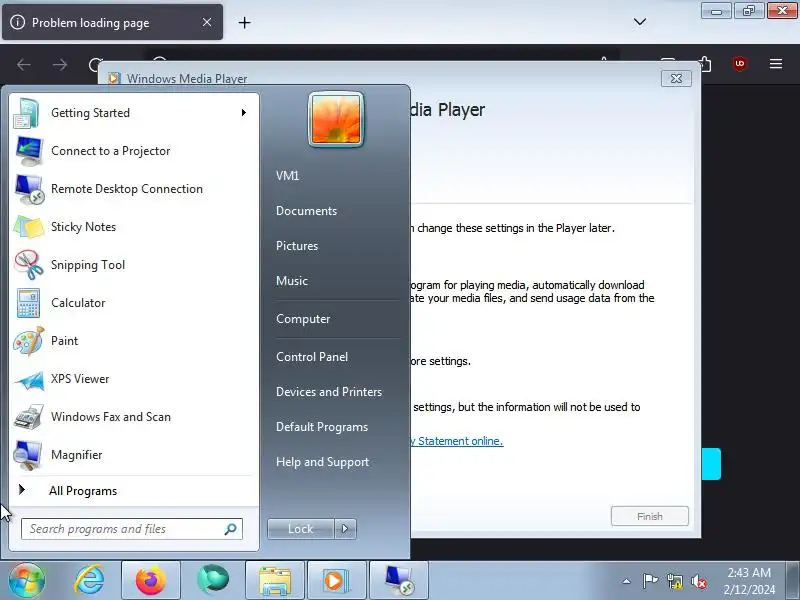Image resolution: width=800 pixels, height=600 pixels.
Task: Click the muted volume tray icon
Action: point(699,581)
